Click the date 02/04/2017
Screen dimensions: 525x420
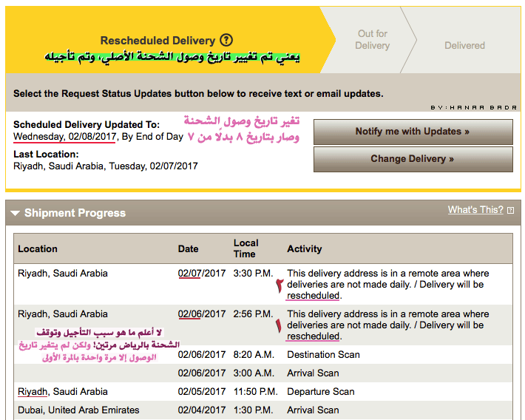(x=202, y=410)
